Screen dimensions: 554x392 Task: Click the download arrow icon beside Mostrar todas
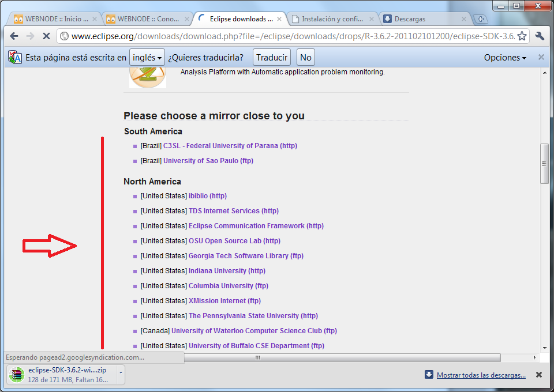[x=429, y=375]
